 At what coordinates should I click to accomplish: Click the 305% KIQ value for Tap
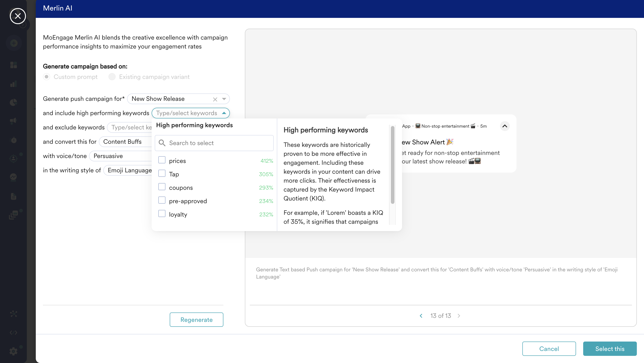pyautogui.click(x=266, y=174)
